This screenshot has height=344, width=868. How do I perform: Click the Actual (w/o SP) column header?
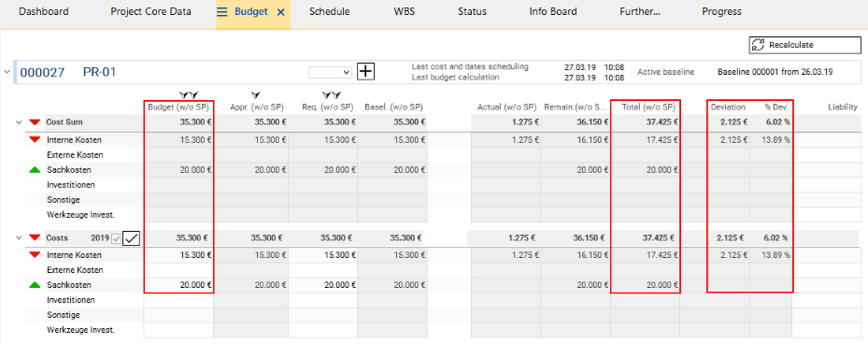[507, 107]
